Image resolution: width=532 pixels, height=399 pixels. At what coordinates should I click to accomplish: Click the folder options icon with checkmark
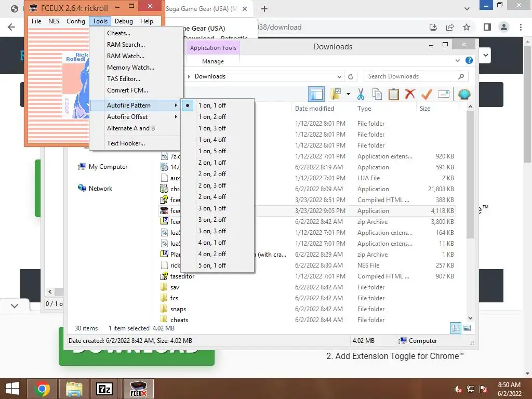[x=336, y=94]
